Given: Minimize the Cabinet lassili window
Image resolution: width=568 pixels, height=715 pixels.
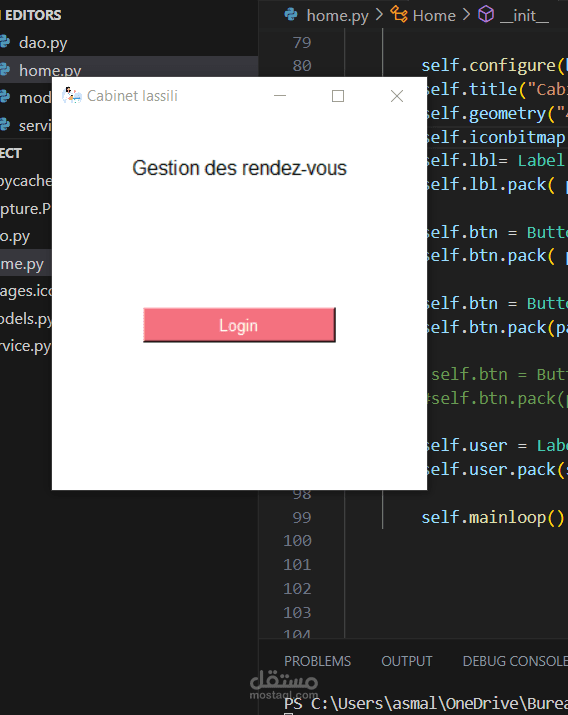Looking at the screenshot, I should (x=280, y=96).
